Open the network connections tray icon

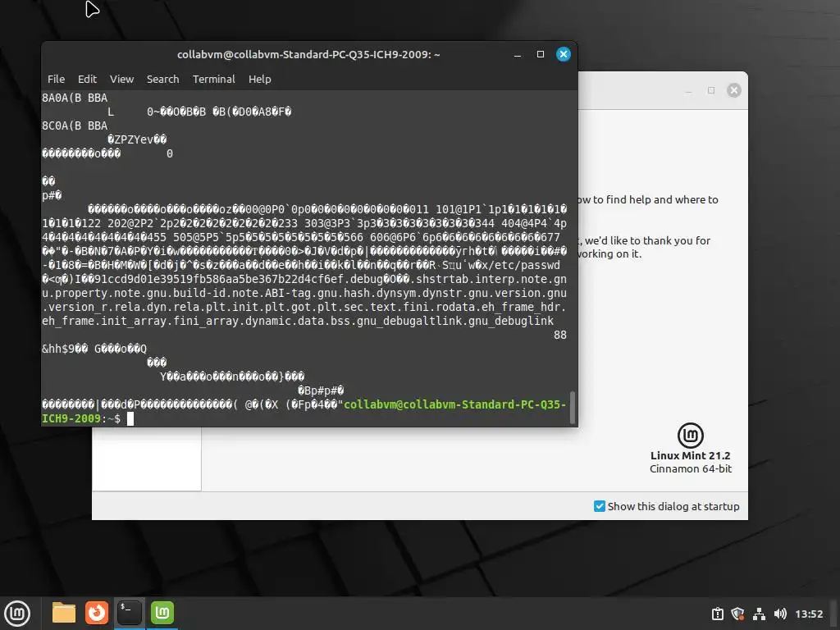click(x=759, y=614)
